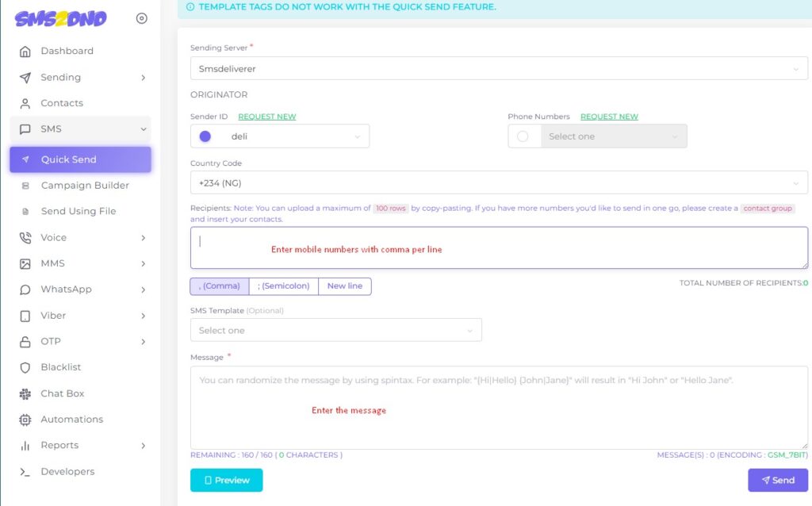Open the Sending Server dropdown
The image size is (812, 506).
[499, 69]
